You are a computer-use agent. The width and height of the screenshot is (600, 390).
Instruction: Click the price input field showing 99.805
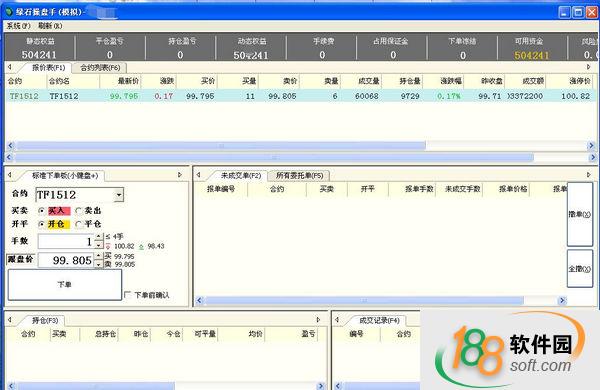[x=66, y=260]
